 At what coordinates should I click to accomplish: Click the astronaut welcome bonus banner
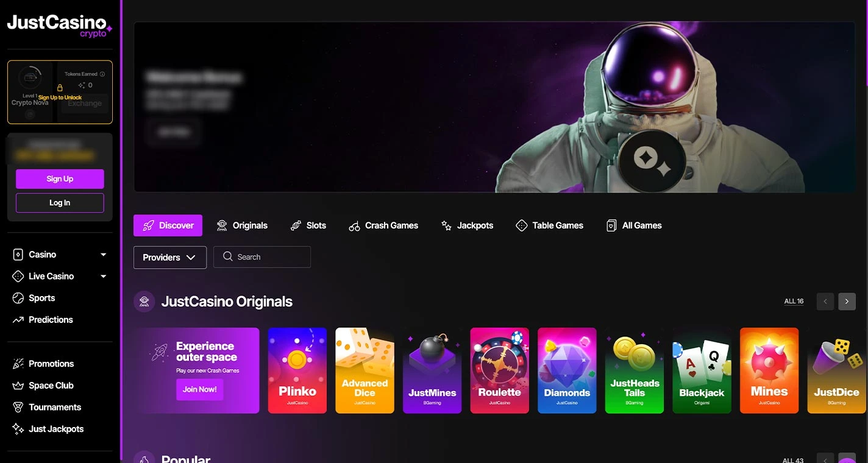[x=494, y=107]
